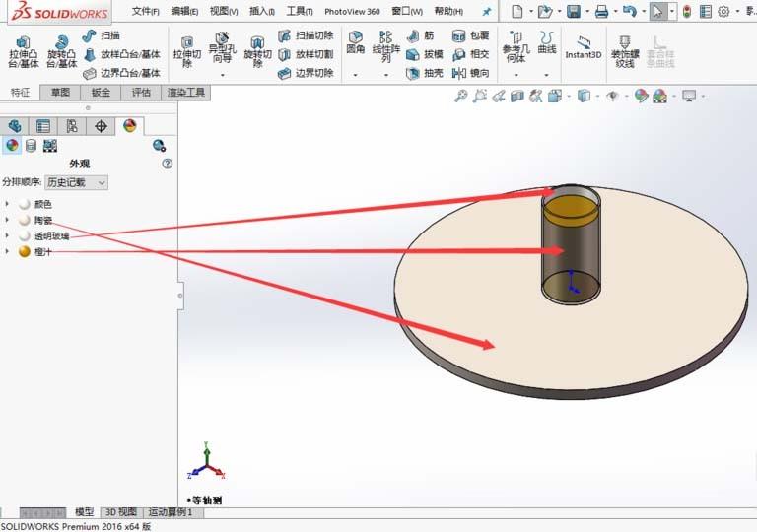Select the Revolved Boss/Base (旋转凸台/基体) tool
The height and width of the screenshot is (532, 757).
(x=61, y=52)
